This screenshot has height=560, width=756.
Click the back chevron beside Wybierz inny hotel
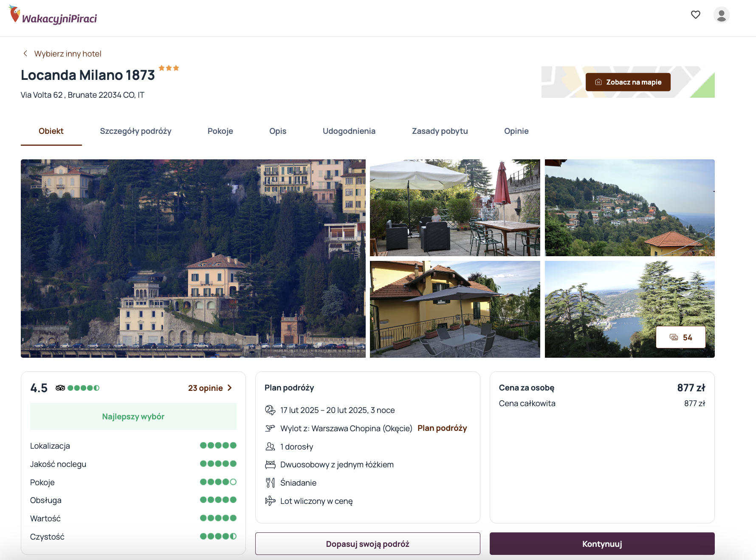click(x=25, y=54)
